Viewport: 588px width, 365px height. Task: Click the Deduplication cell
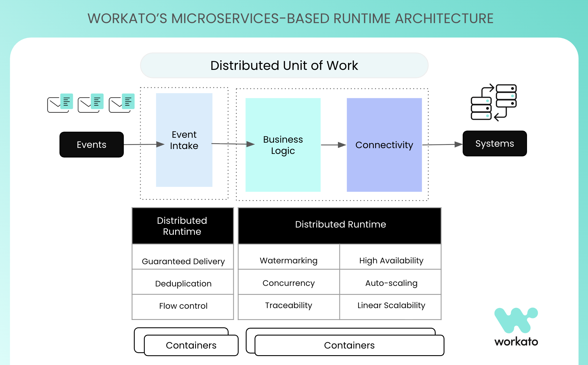point(183,283)
